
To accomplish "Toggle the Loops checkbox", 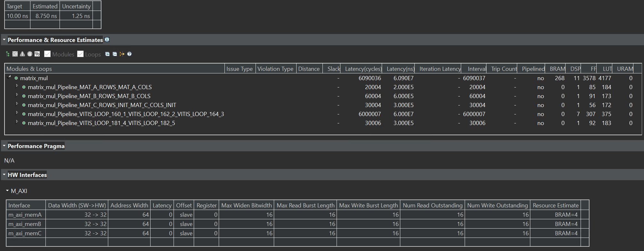I will [80, 54].
